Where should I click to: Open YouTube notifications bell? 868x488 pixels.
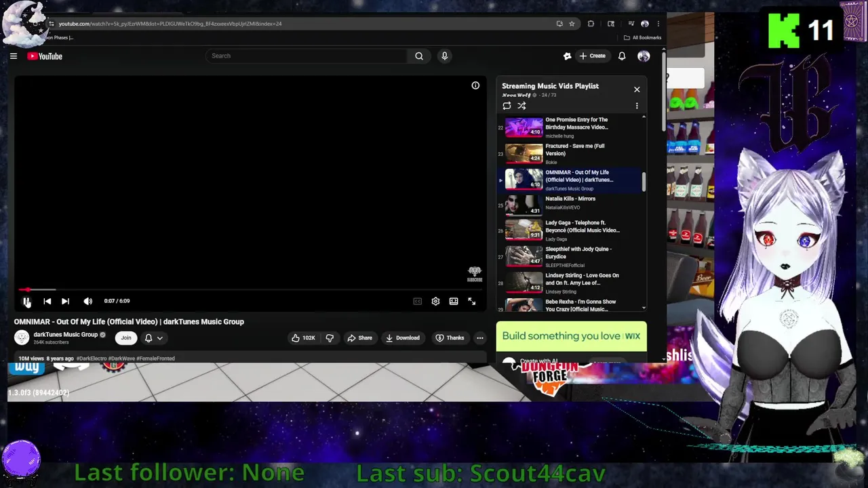pos(622,56)
